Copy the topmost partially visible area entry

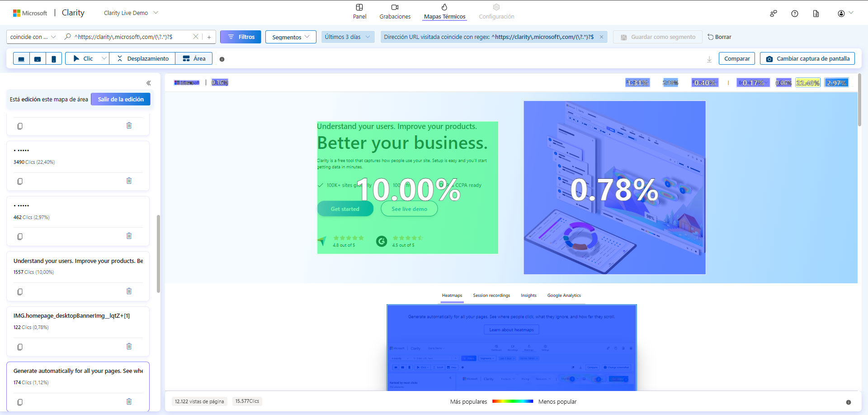(20, 126)
